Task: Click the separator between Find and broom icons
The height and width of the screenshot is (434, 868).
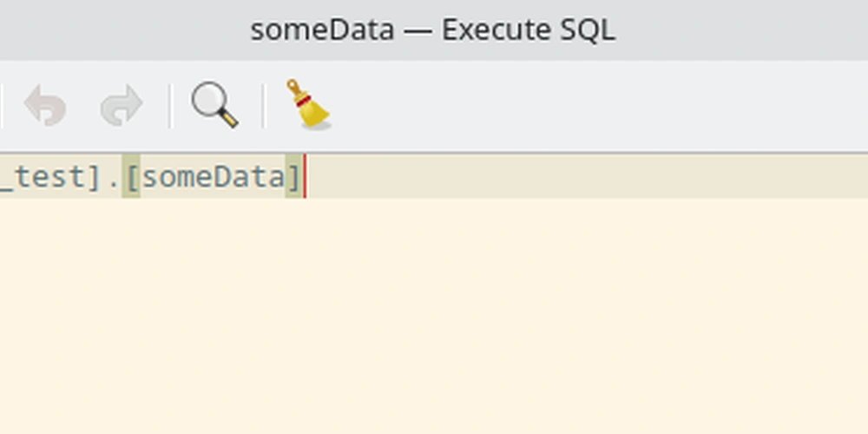Action: (264, 105)
